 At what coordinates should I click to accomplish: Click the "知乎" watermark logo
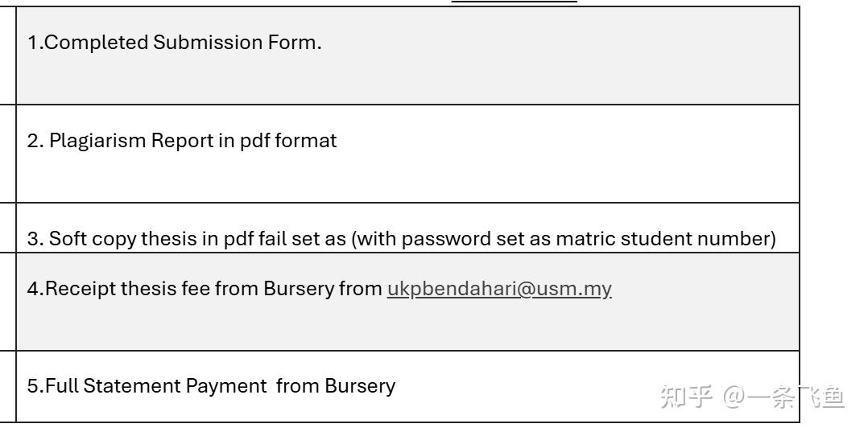point(686,396)
